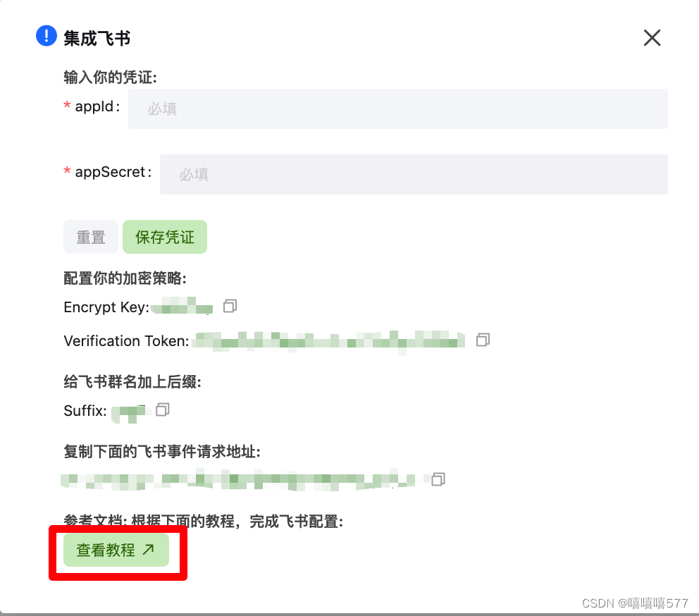The image size is (699, 616).
Task: Focus the appSecret input field
Action: pos(414,174)
